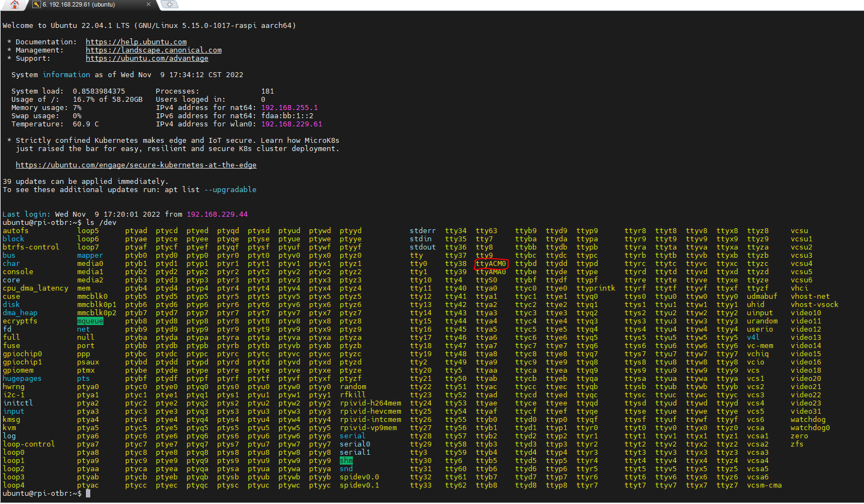Click the loop-control entry
Image resolution: width=864 pixels, height=504 pixels.
coord(29,444)
